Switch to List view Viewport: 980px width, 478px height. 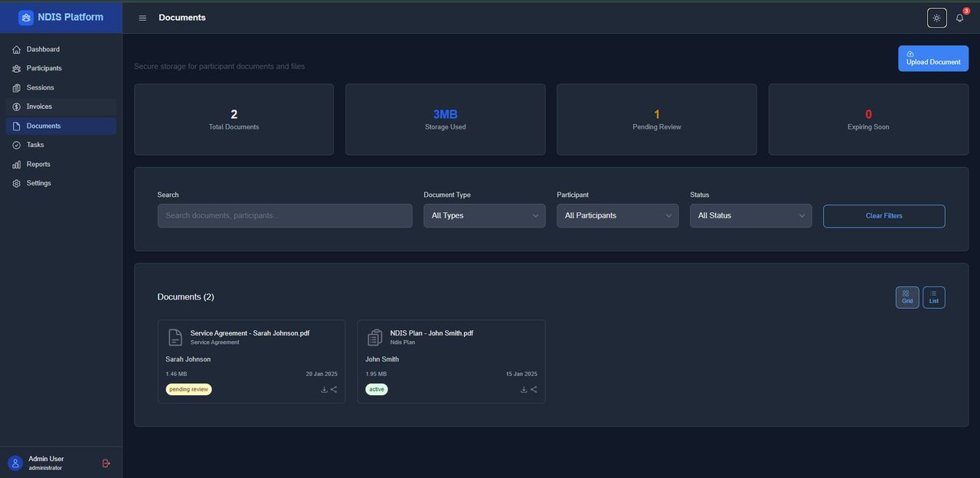click(934, 297)
